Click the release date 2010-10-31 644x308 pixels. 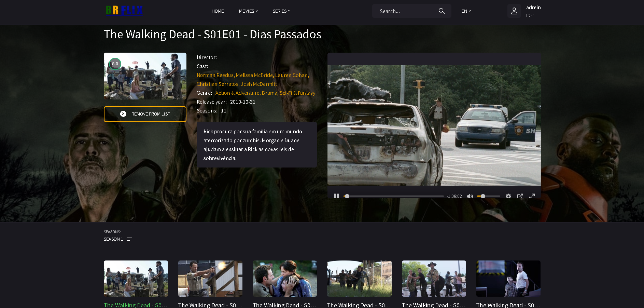click(x=243, y=102)
